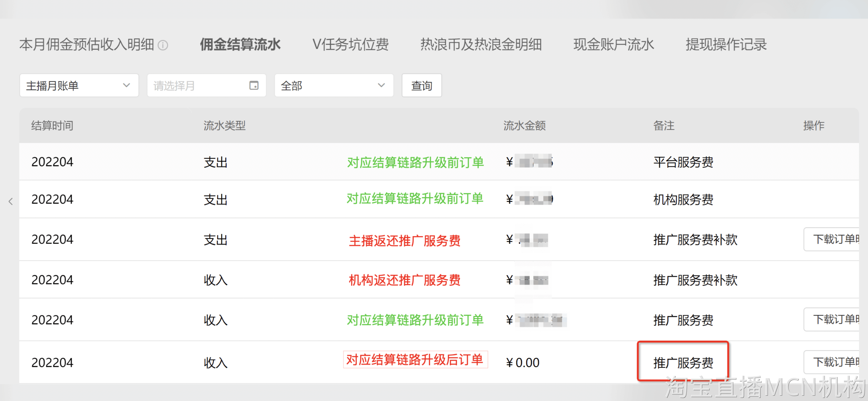Click 流水金额 column header

click(524, 126)
